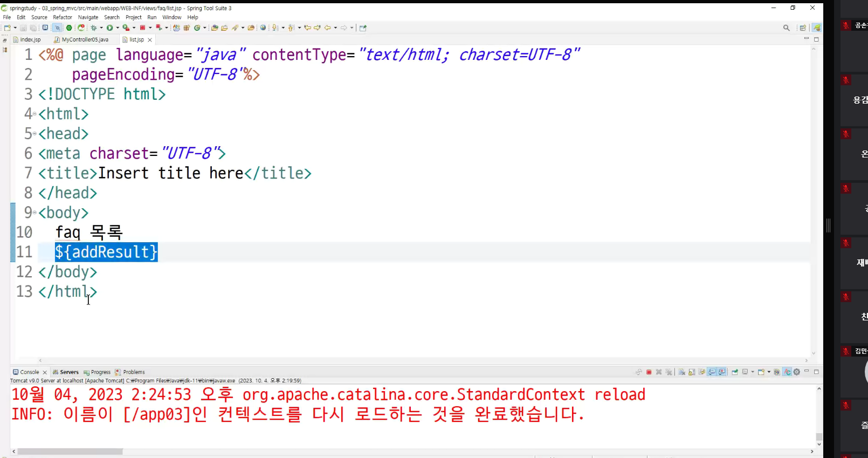Minimize the editor area pane
This screenshot has width=868, height=458.
pyautogui.click(x=807, y=39)
